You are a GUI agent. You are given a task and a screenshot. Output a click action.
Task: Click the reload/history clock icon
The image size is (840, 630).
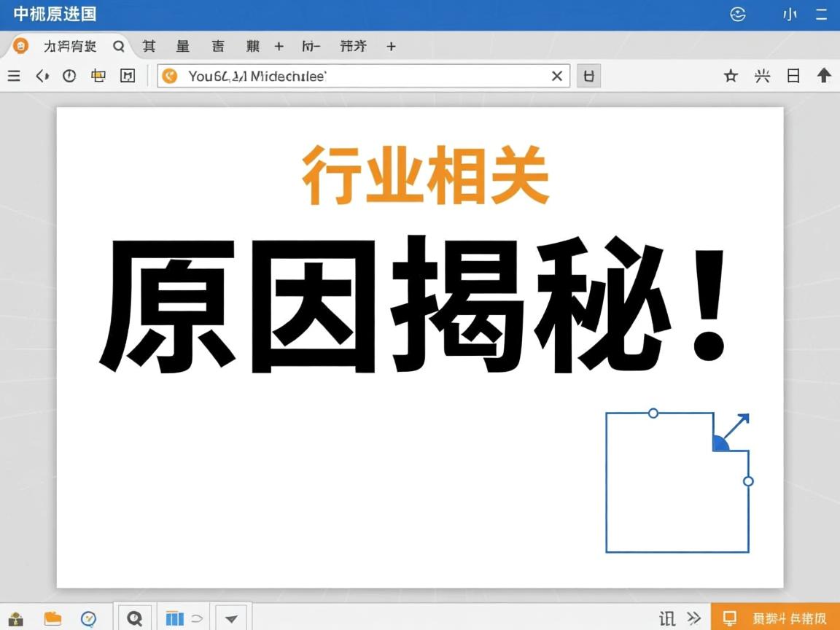(69, 75)
